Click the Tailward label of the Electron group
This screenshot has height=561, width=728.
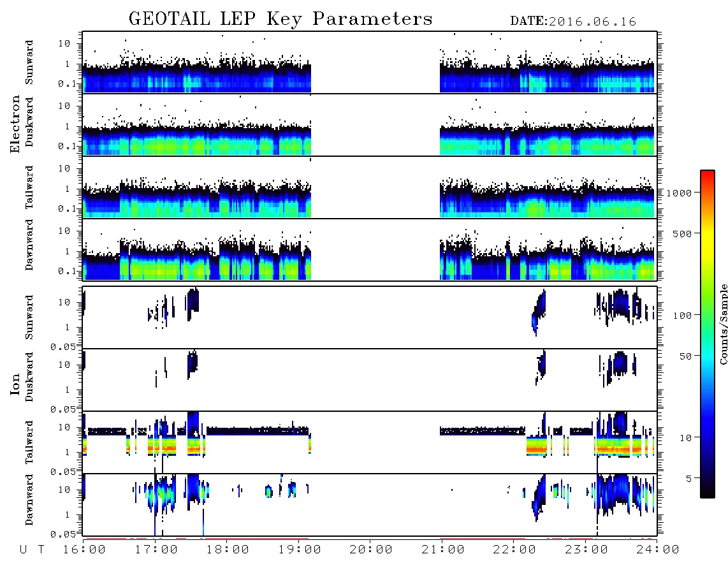pyautogui.click(x=29, y=187)
